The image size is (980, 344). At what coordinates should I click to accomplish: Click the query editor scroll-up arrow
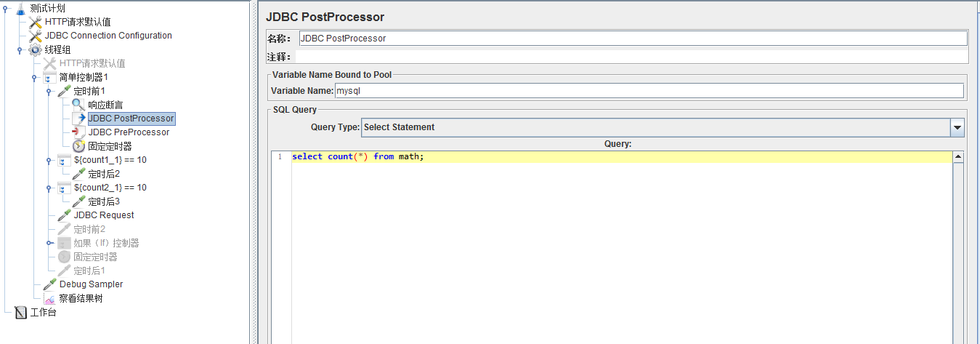coord(958,157)
